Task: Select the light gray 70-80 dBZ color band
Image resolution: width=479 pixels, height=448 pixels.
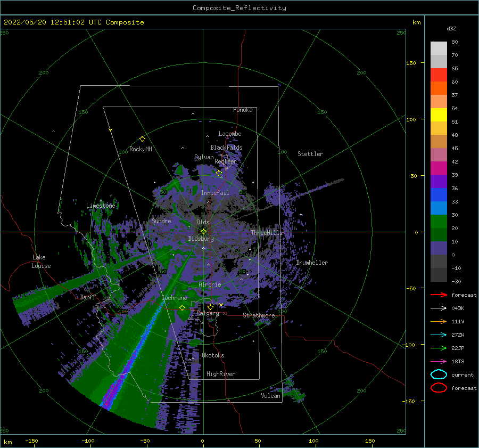Action: [x=439, y=48]
